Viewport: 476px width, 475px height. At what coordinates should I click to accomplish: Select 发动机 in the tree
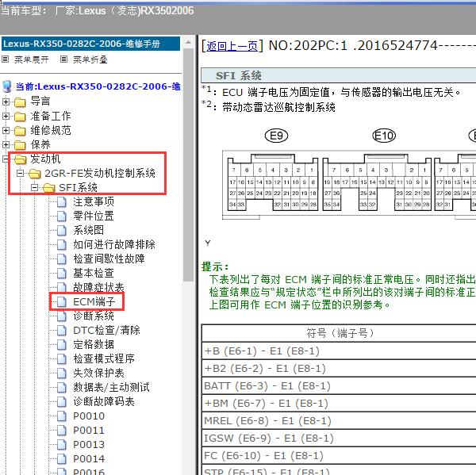45,159
